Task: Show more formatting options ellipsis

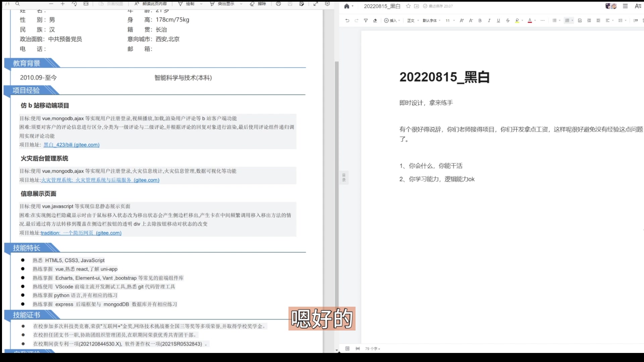Action: tap(543, 20)
